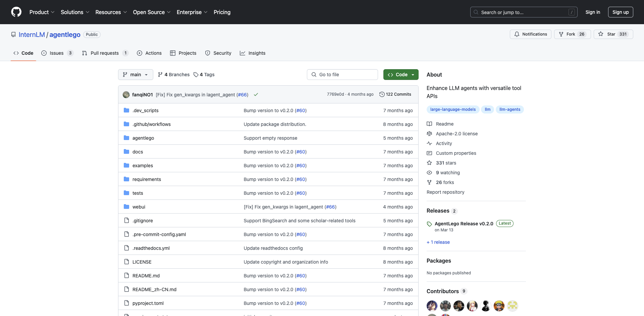
Task: Click the GitHub logo icon
Action: pos(16,12)
